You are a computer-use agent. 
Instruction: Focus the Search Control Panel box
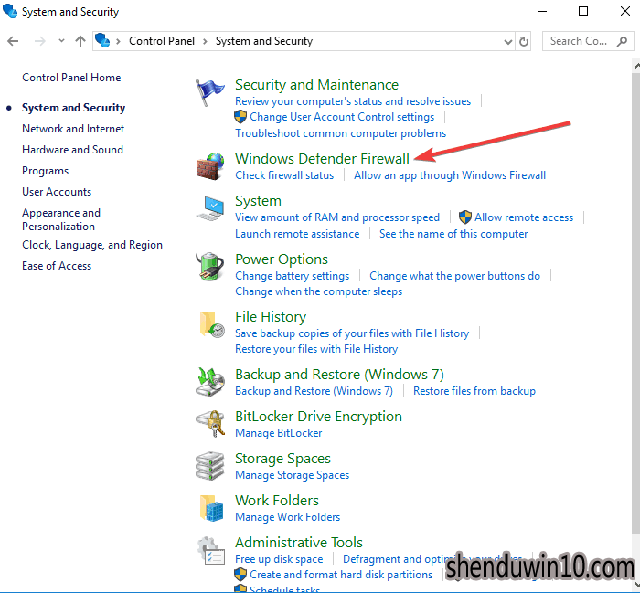tap(588, 41)
